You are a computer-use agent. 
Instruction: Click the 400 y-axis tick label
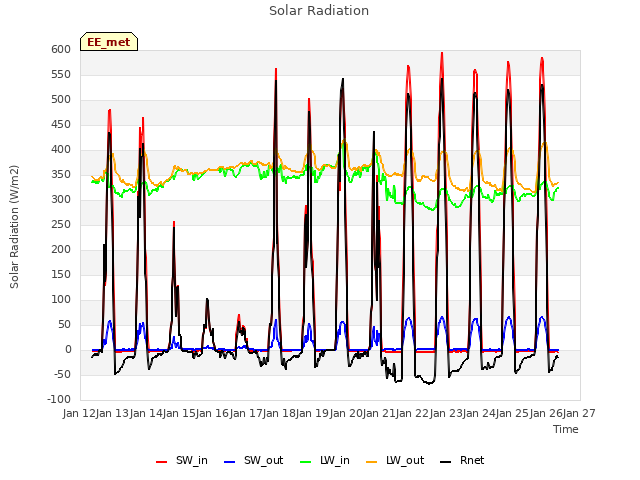click(x=61, y=149)
